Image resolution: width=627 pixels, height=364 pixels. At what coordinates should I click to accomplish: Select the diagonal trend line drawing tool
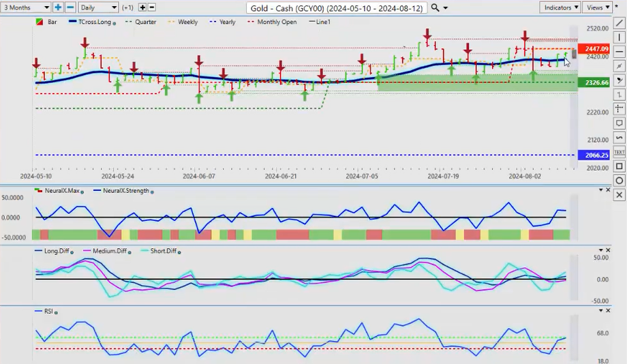click(x=619, y=22)
